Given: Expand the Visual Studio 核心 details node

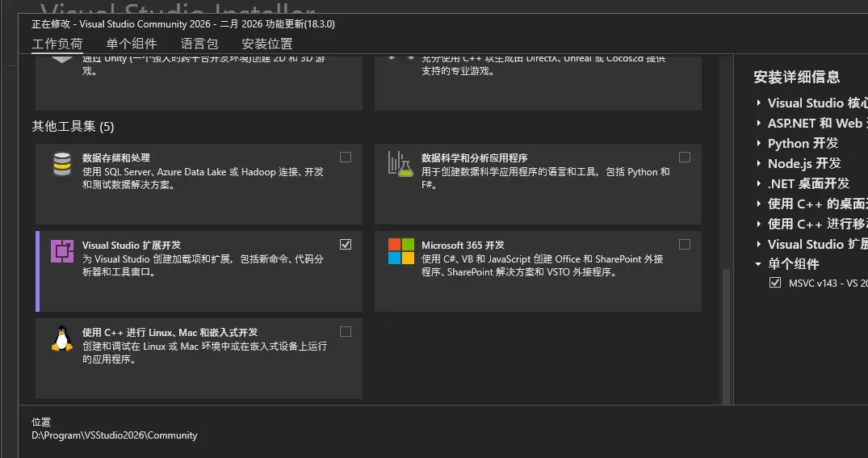Looking at the screenshot, I should coord(758,103).
